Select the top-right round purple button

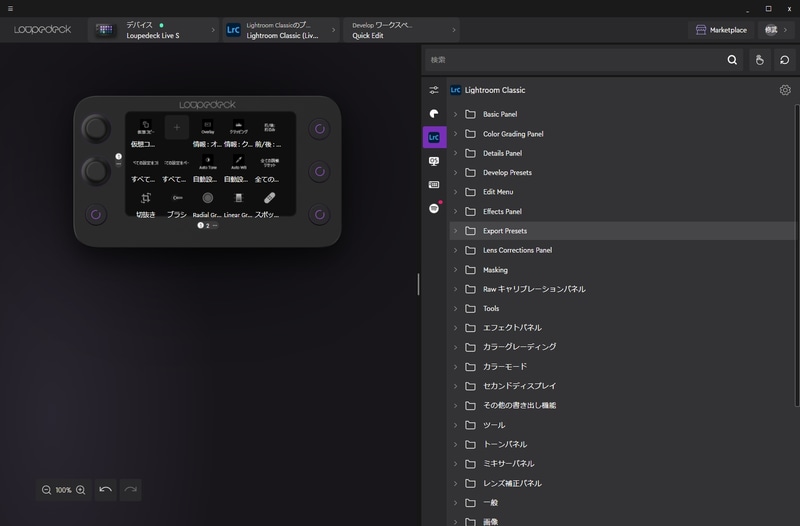coord(319,129)
